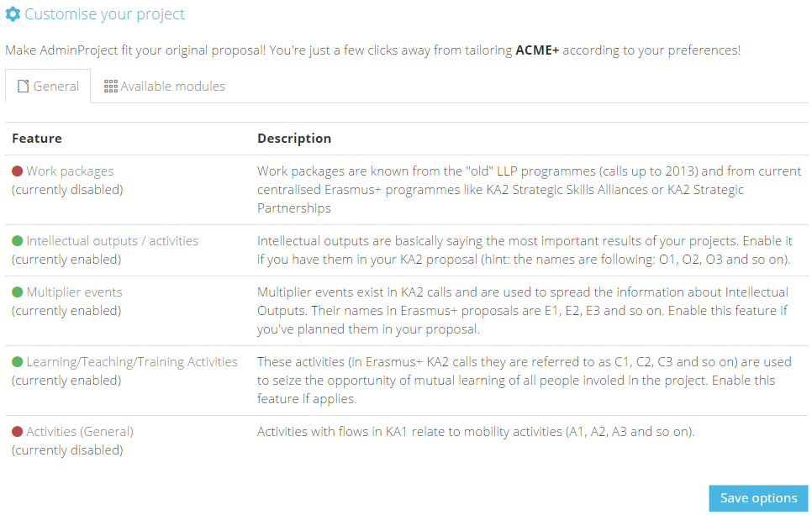The image size is (812, 515).
Task: Click the Work packages description text
Action: [530, 189]
